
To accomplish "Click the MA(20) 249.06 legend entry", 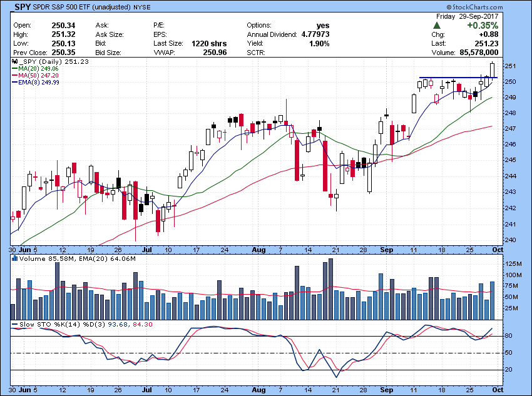I will [x=35, y=68].
